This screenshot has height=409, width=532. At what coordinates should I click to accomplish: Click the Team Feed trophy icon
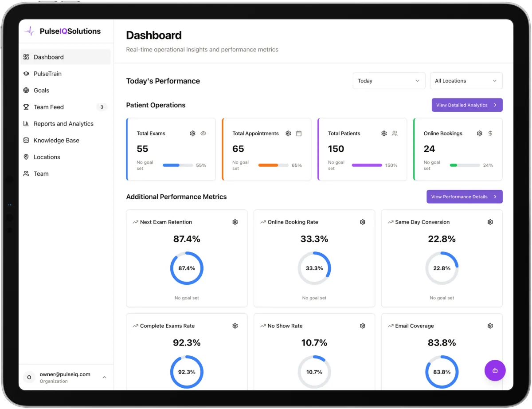click(26, 107)
